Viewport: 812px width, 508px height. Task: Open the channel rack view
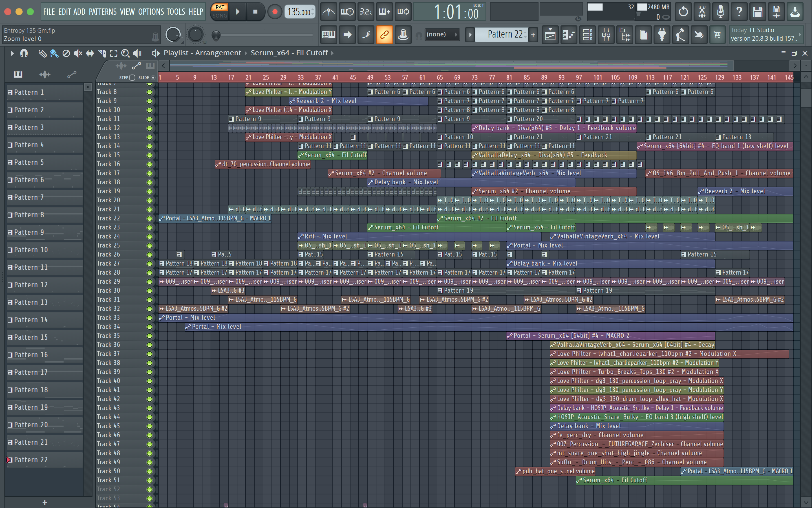point(588,35)
